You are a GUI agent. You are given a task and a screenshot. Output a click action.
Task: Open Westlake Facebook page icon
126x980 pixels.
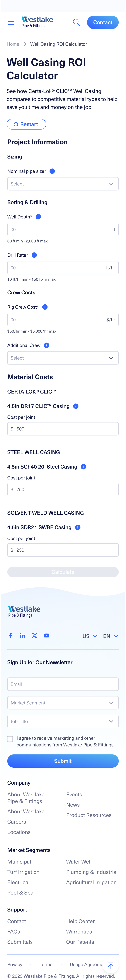pos(11,635)
